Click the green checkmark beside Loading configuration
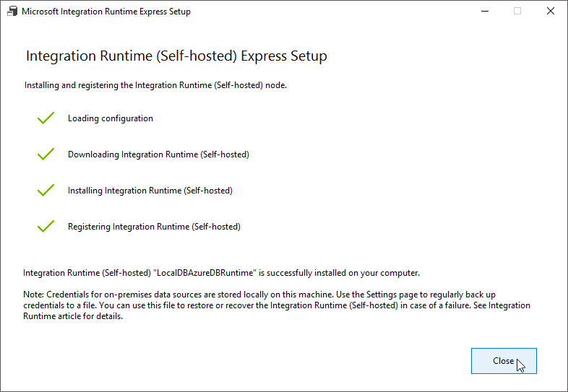Screen dimensions: 568x392 click(46, 118)
